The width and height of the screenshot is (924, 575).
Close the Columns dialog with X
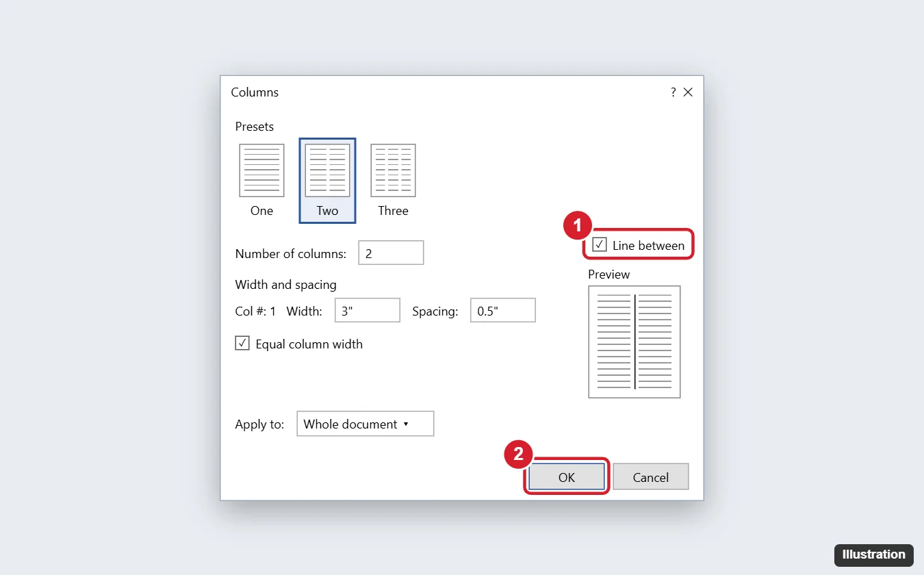click(688, 92)
